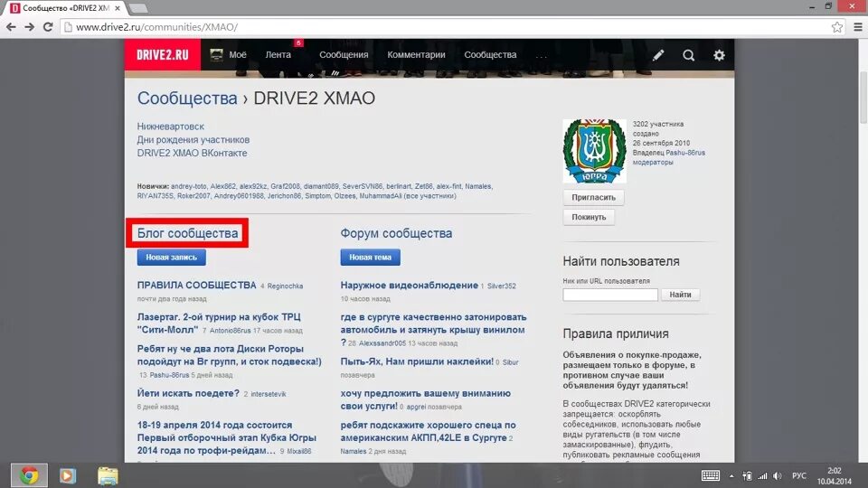Click the Покинуть button
Image resolution: width=868 pixels, height=488 pixels.
coord(589,217)
